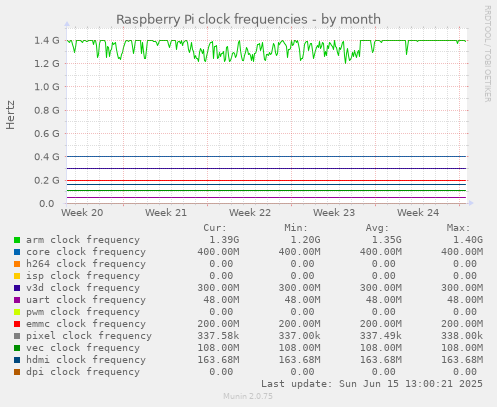Click the 'Cur:' column header
Image resolution: width=497 pixels, height=407 pixels.
pos(215,228)
